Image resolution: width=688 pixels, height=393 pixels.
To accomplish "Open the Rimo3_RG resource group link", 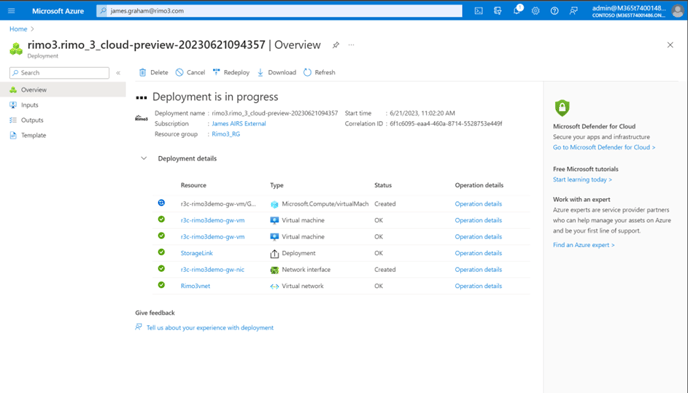I will coord(226,134).
